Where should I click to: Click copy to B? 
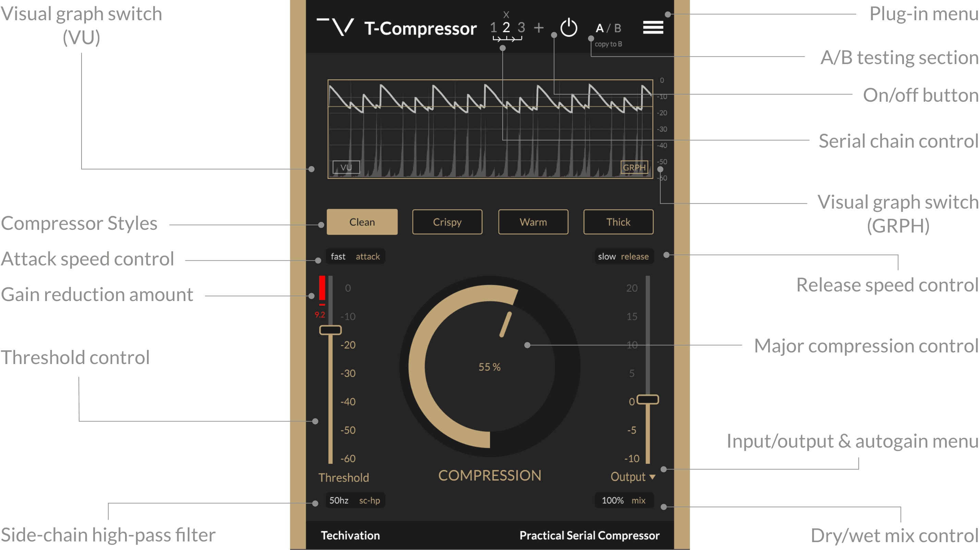click(x=608, y=44)
